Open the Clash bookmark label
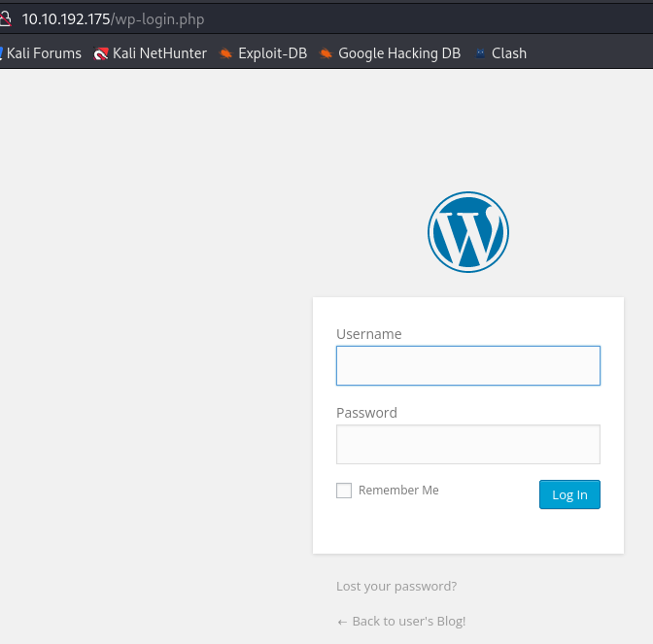 pyautogui.click(x=509, y=53)
